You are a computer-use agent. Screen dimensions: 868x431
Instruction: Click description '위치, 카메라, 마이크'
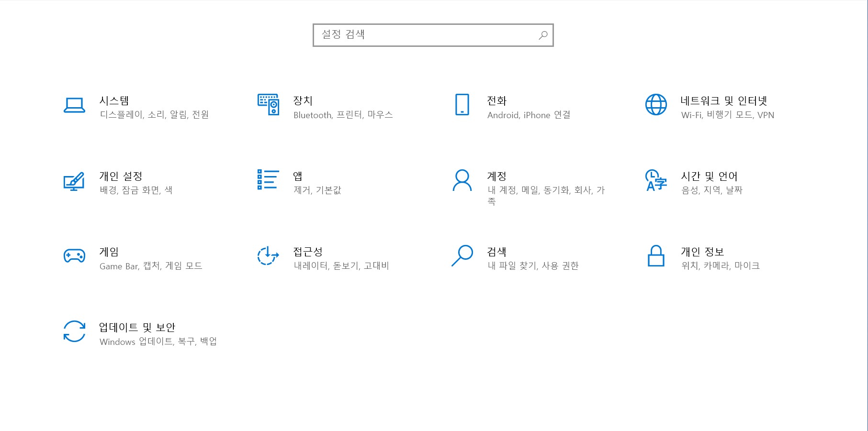pyautogui.click(x=721, y=266)
